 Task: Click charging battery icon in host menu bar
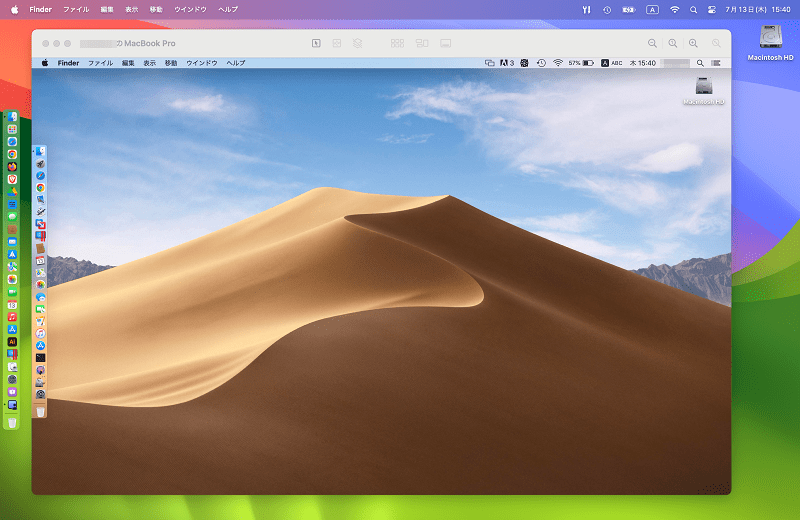(x=629, y=10)
